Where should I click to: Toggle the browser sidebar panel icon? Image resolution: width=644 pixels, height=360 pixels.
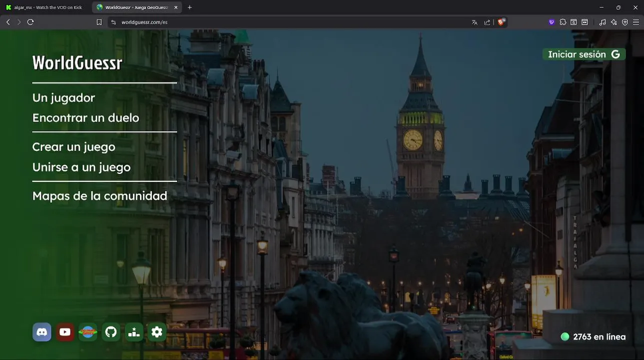pos(584,22)
